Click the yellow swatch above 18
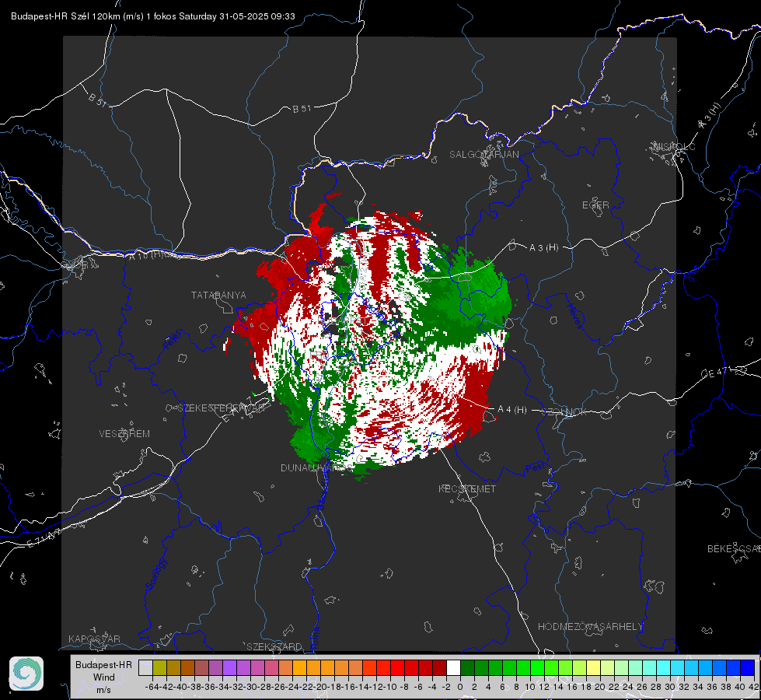Image resolution: width=761 pixels, height=700 pixels. [x=593, y=667]
